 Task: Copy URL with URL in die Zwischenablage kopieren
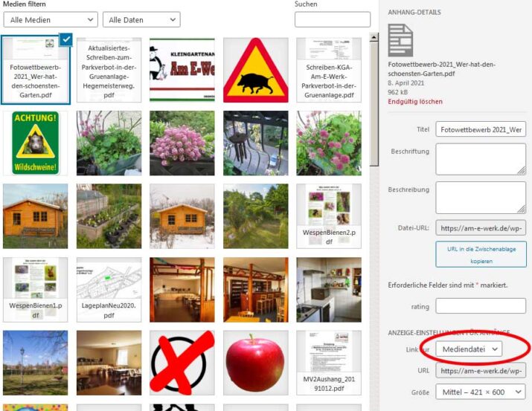pos(481,254)
